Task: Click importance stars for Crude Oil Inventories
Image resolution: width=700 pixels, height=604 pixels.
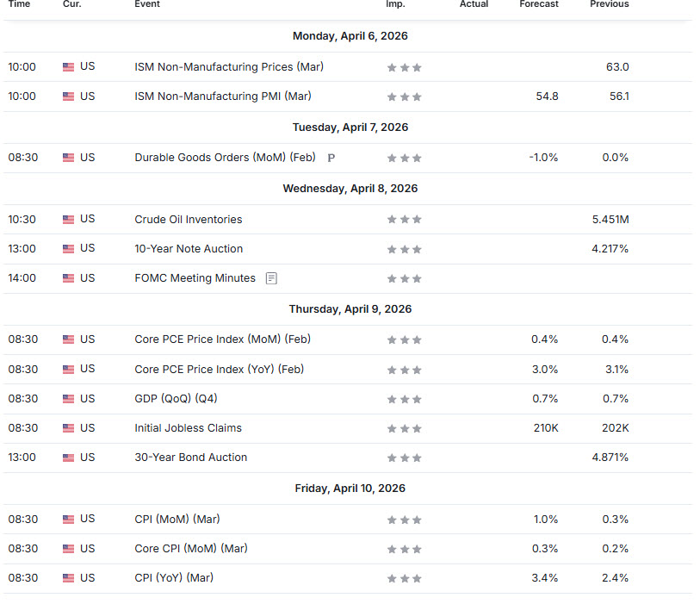Action: [x=404, y=220]
